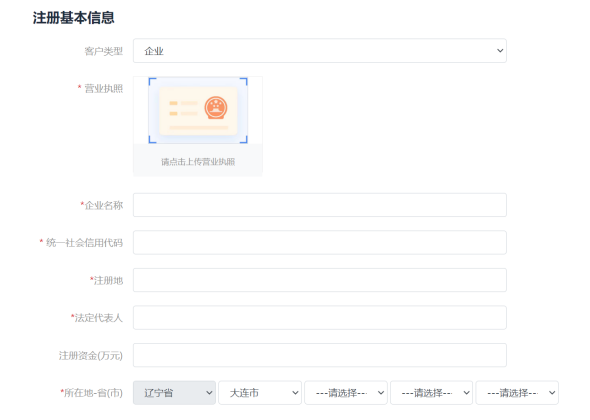Click the orange national emblem seal icon
590x420 pixels.
[x=216, y=108]
